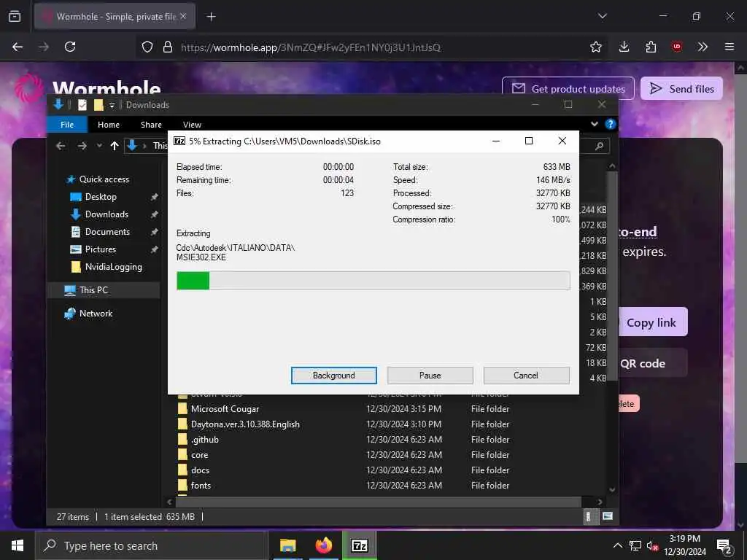Image resolution: width=747 pixels, height=560 pixels.
Task: Switch Explorer to large icons view
Action: pos(608,517)
